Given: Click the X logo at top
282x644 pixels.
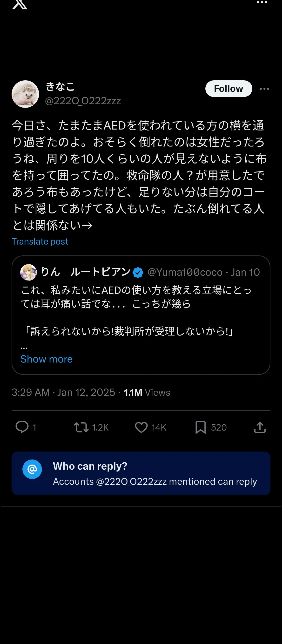Looking at the screenshot, I should coord(20,4).
